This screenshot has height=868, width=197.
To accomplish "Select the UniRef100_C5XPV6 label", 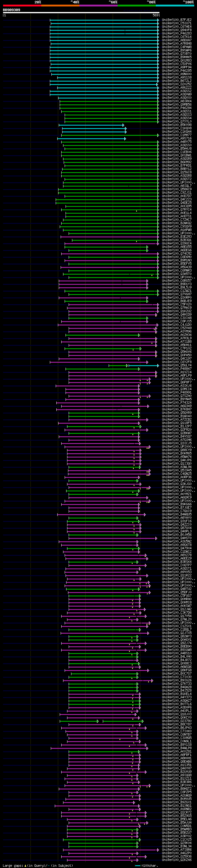I will click(x=177, y=64).
